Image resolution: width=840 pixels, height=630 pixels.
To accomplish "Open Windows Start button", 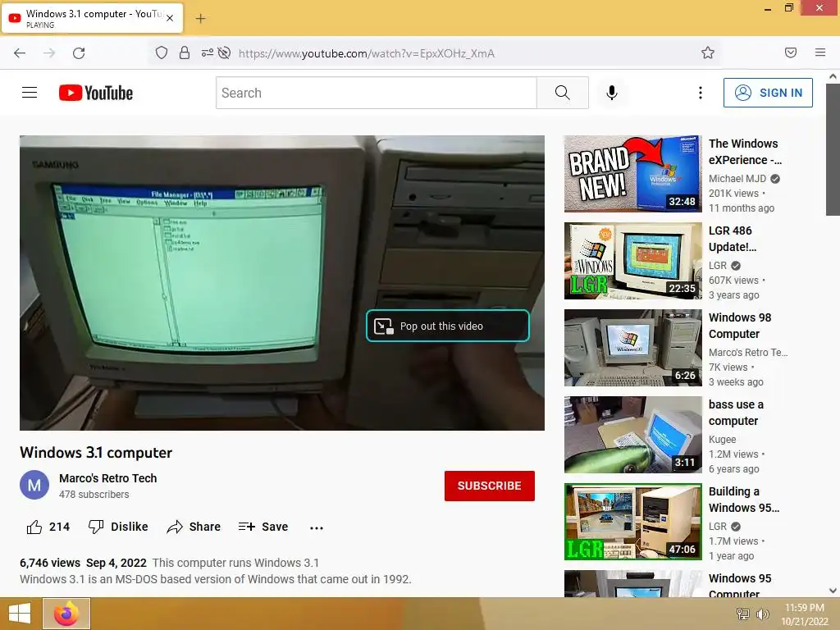I will [20, 614].
